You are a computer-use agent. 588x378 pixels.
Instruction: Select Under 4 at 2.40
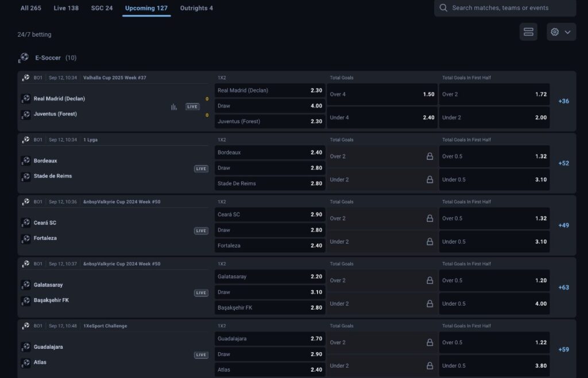382,117
